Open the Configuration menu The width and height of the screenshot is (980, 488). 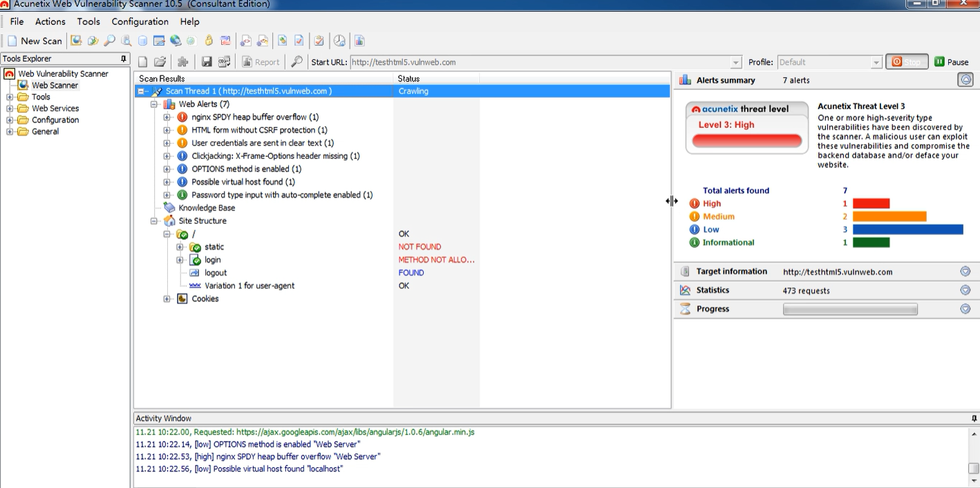(x=140, y=21)
